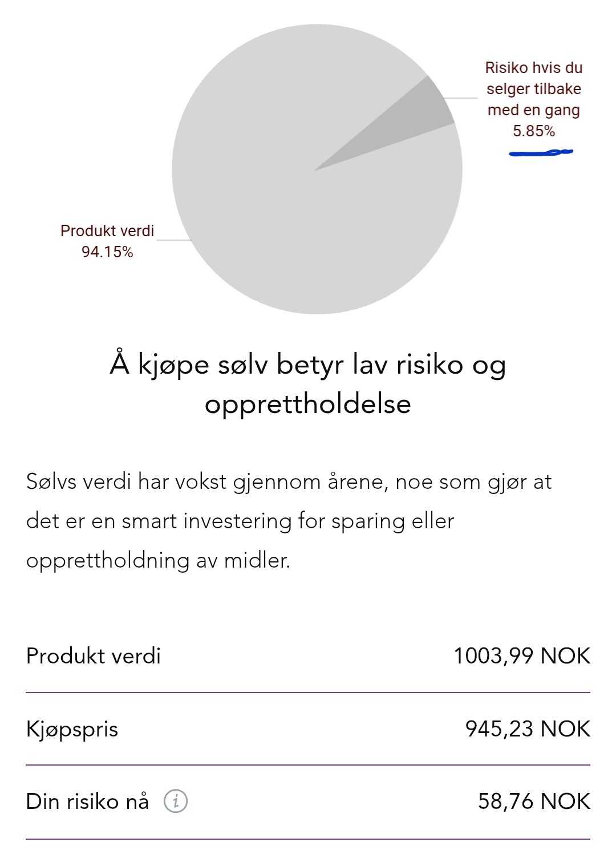Click the leader line to the risk slice

[461, 98]
